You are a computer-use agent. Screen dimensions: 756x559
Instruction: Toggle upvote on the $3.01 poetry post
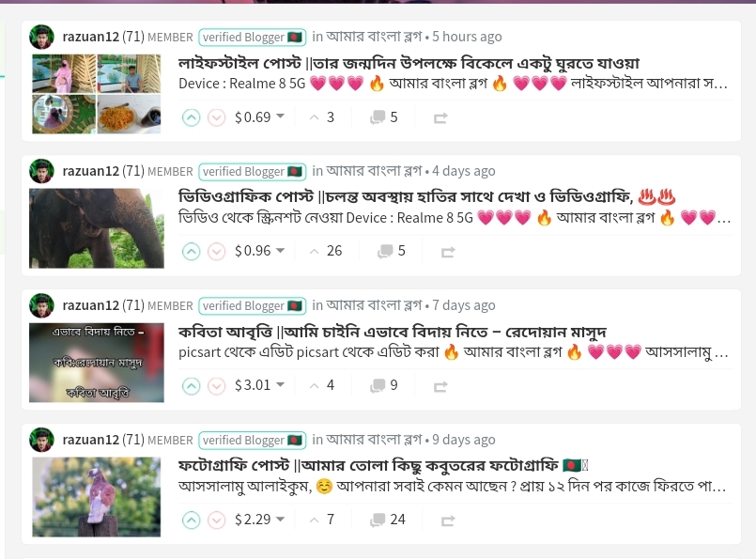coord(191,385)
